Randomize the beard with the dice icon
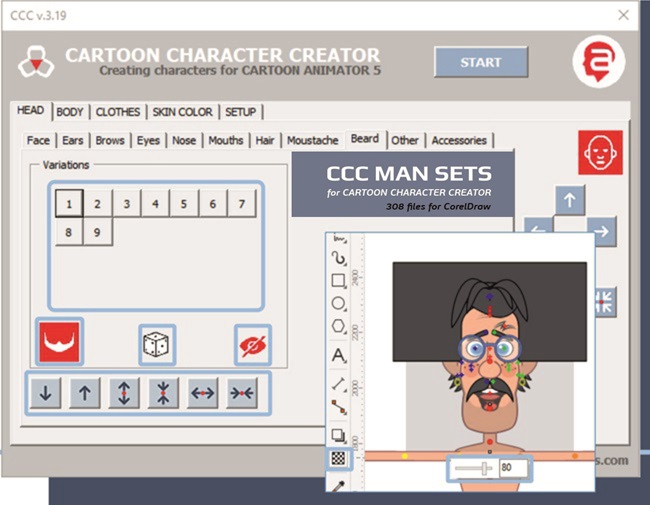650x505 pixels. [157, 345]
